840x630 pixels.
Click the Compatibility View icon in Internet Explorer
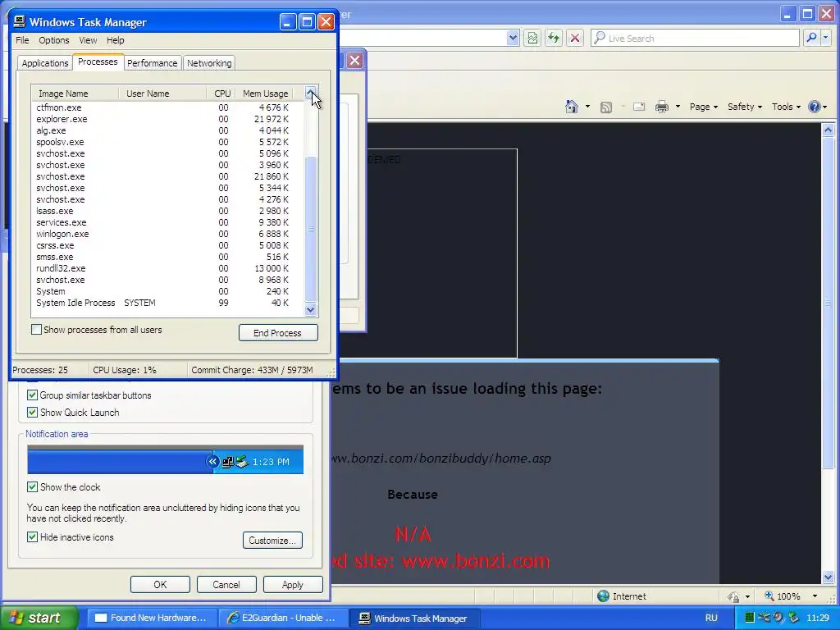click(532, 38)
